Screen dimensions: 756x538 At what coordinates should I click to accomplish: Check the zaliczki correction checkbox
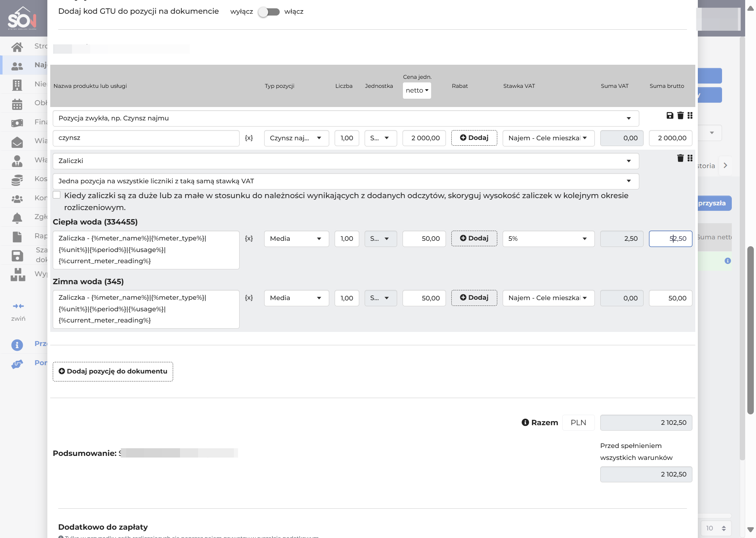[57, 195]
